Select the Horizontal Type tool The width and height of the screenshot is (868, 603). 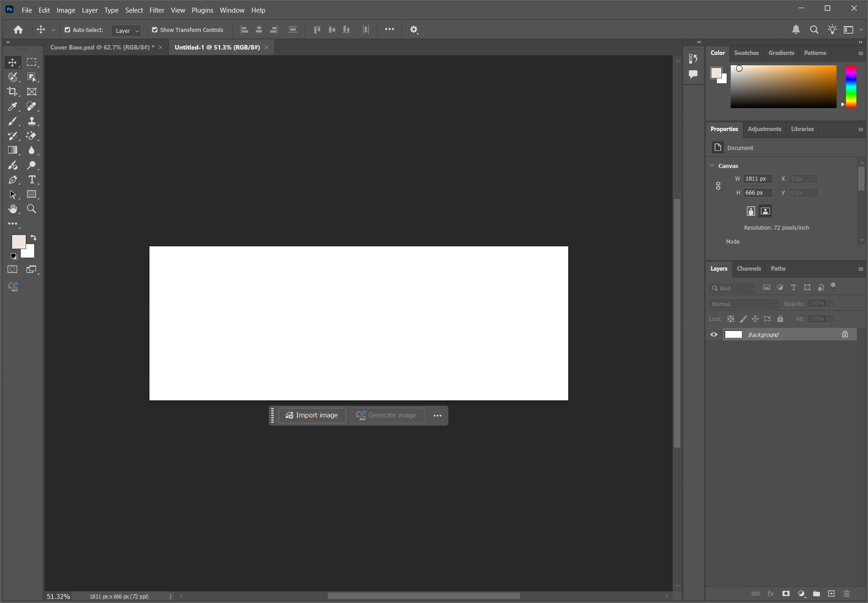[x=32, y=180]
